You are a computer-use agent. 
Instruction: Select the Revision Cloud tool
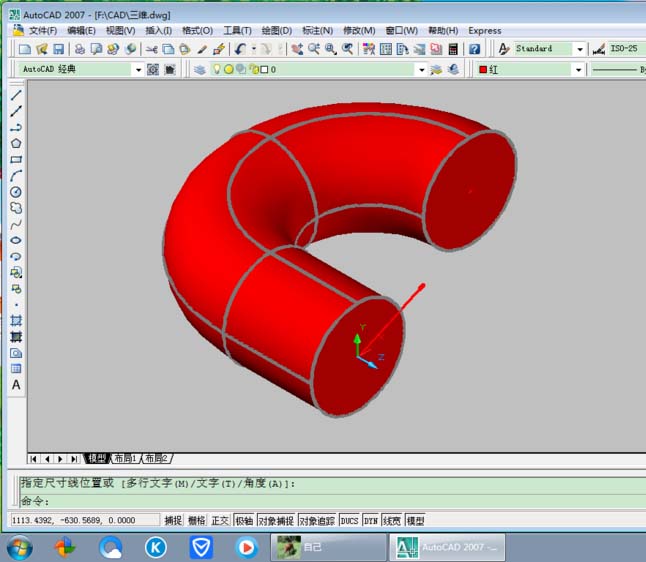(x=16, y=208)
